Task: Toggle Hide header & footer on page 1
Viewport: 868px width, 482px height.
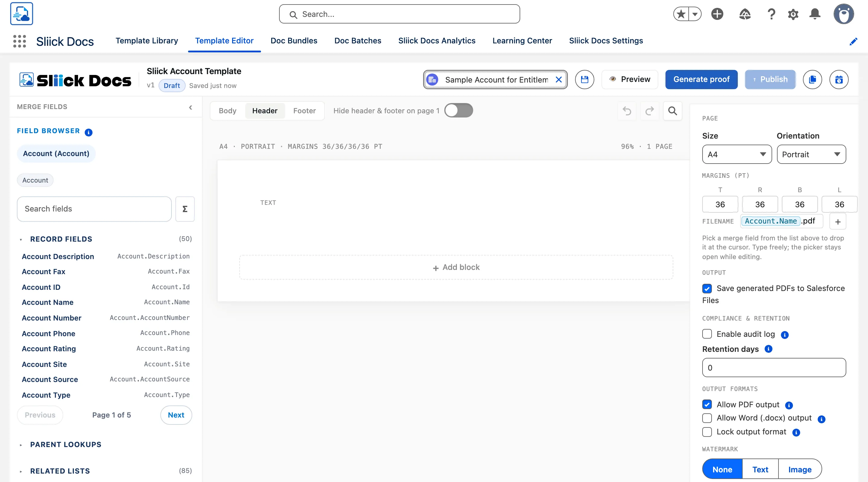Action: pos(458,111)
